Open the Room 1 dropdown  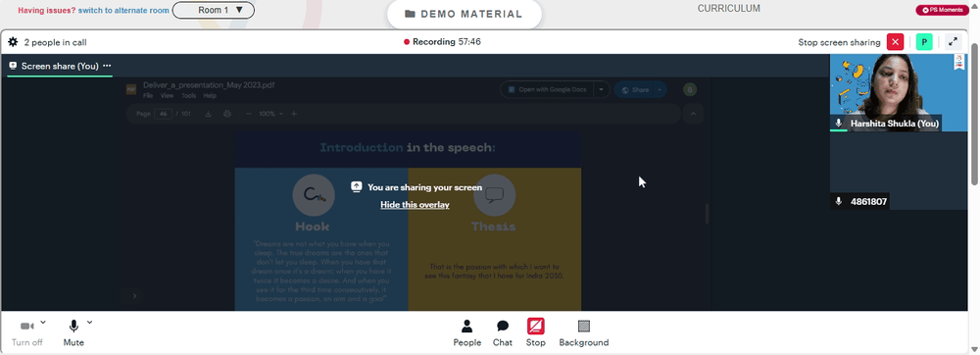coord(213,10)
